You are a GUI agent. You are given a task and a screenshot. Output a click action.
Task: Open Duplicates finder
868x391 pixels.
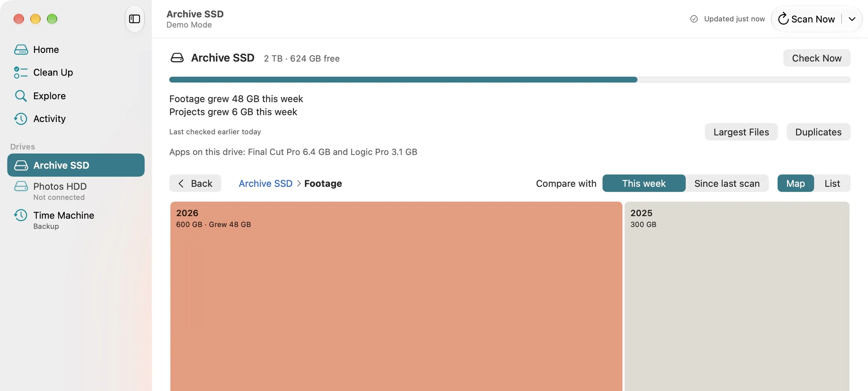click(818, 132)
